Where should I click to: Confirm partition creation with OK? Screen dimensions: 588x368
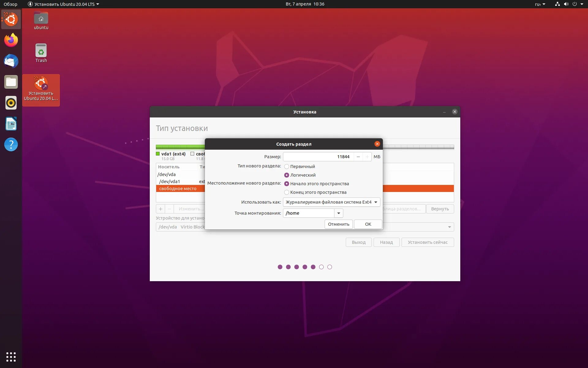pos(367,224)
